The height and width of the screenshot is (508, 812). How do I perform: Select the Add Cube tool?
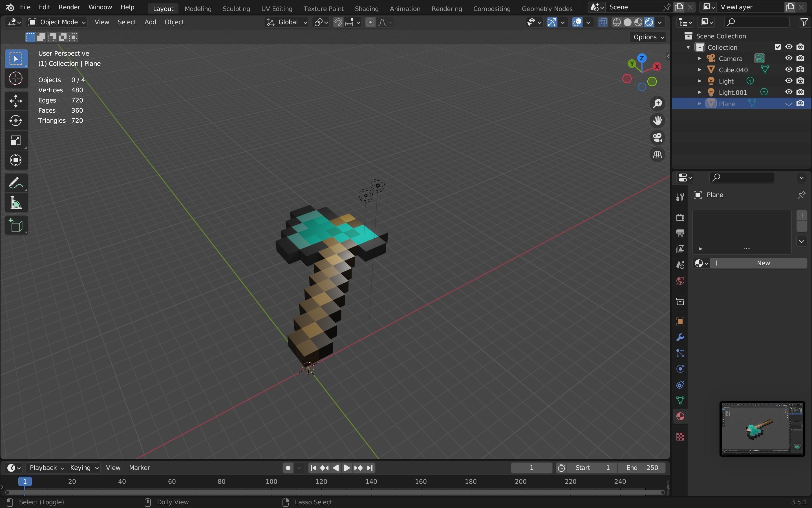pos(16,225)
